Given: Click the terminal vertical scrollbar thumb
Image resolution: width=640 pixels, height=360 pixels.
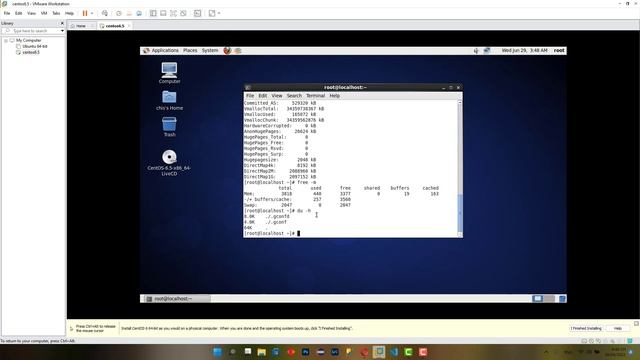Looking at the screenshot, I should click(x=460, y=213).
